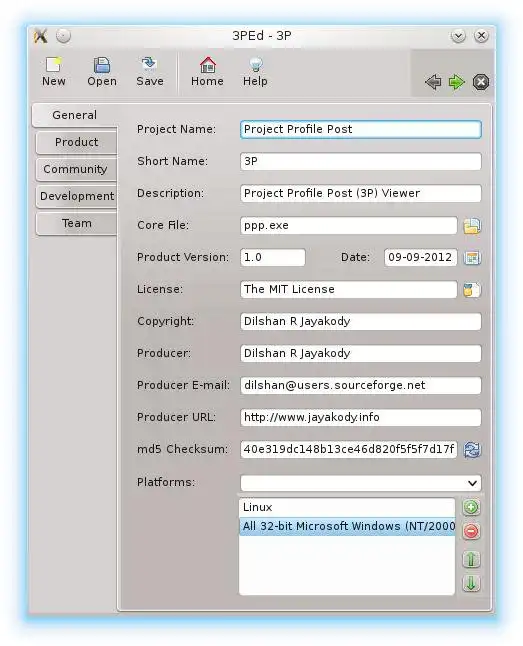The height and width of the screenshot is (646, 523).
Task: Click the Producer name field
Action: 361,353
